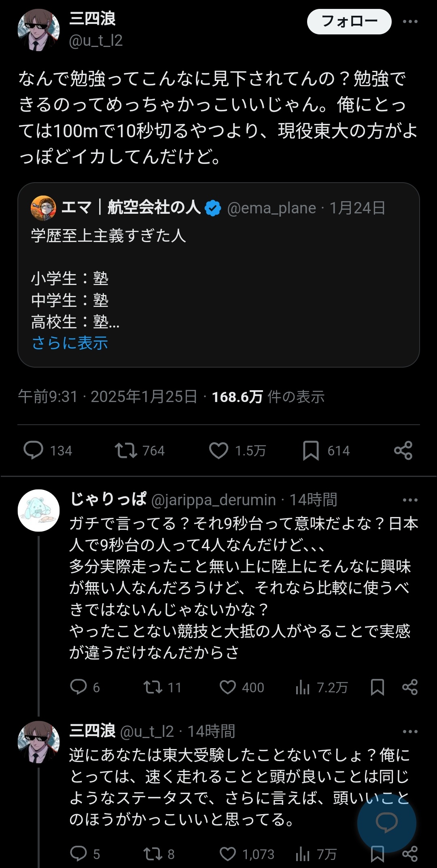The image size is (437, 868).
Task: View analytics of じゃりっぱ's reply
Action: 303,687
